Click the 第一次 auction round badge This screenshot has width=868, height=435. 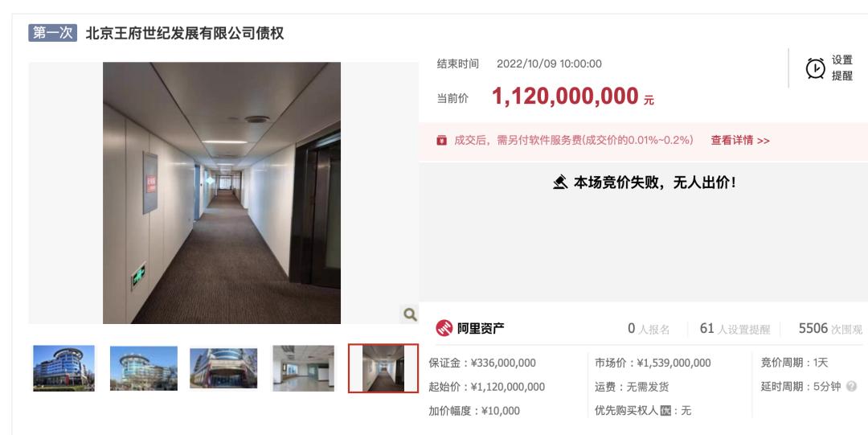coord(52,33)
